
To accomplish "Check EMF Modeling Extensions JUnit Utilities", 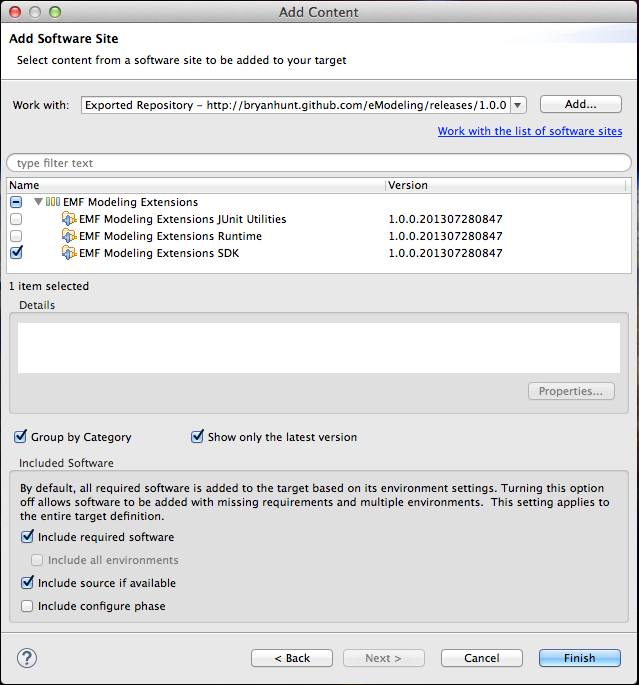I will pyautogui.click(x=16, y=219).
